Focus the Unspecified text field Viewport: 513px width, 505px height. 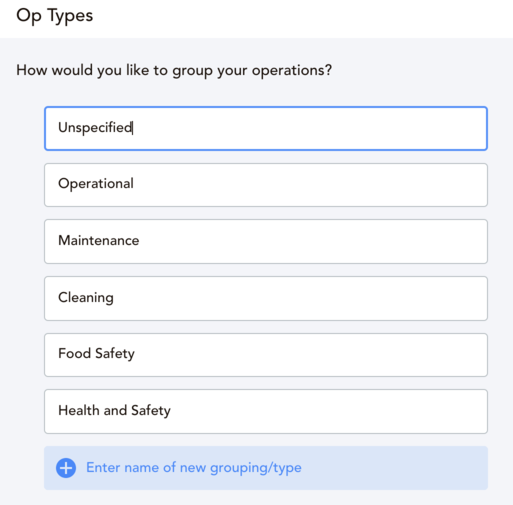(x=266, y=128)
